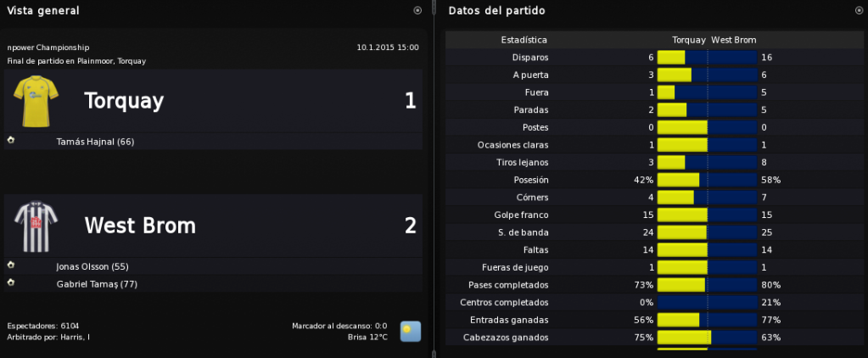Click the goal ball icon beside Tamás Hajnal
The height and width of the screenshot is (358, 868).
[x=10, y=141]
